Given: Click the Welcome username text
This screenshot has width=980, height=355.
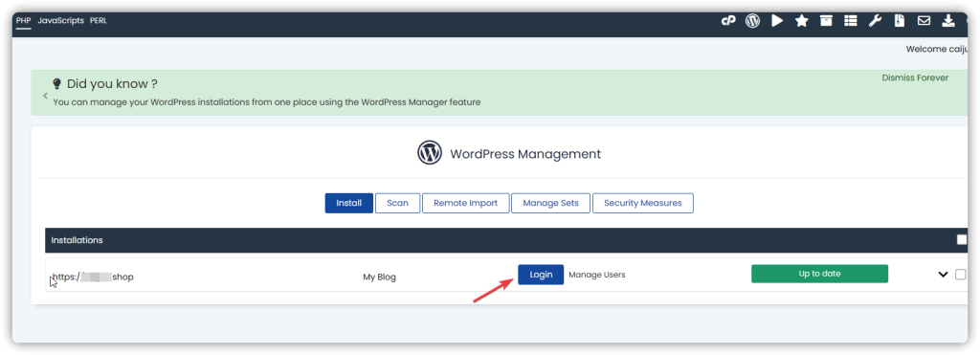Looking at the screenshot, I should click(x=937, y=50).
